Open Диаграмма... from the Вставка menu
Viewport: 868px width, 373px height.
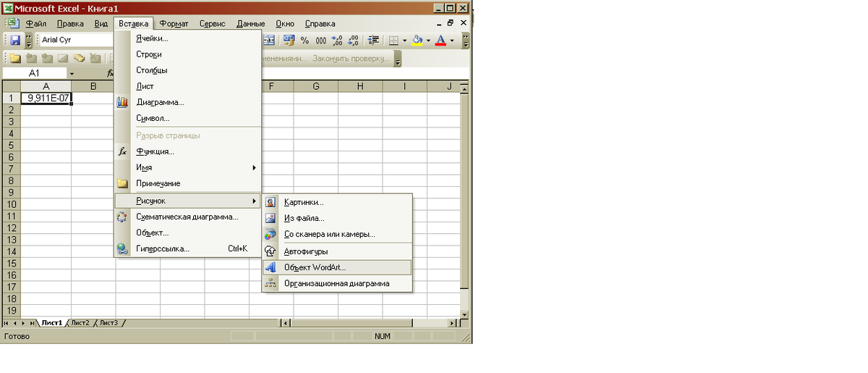coord(187,102)
